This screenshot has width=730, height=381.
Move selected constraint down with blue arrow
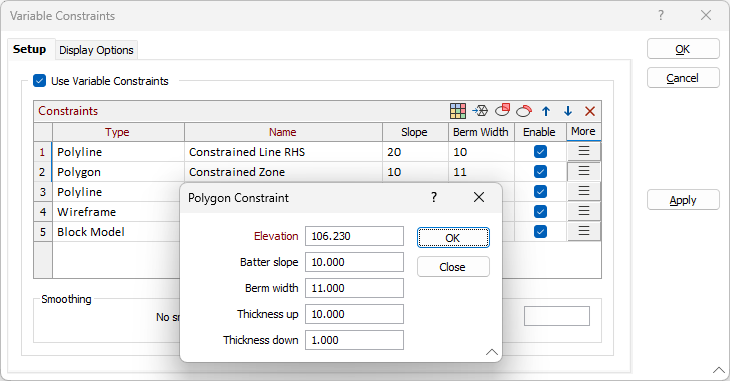[x=568, y=111]
